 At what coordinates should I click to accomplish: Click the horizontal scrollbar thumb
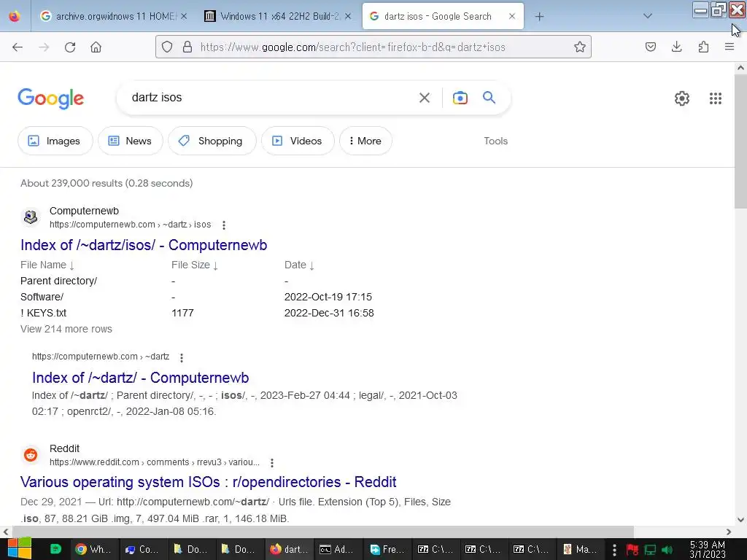point(323,532)
